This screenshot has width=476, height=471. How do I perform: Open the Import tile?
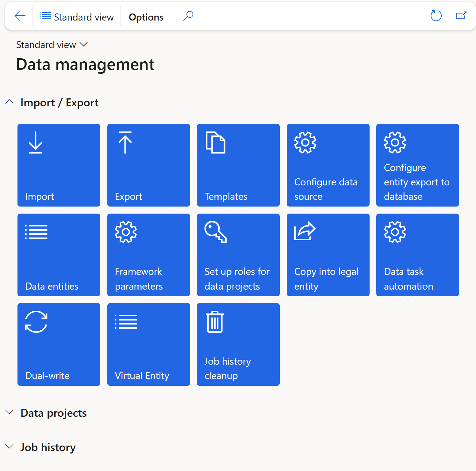(59, 165)
